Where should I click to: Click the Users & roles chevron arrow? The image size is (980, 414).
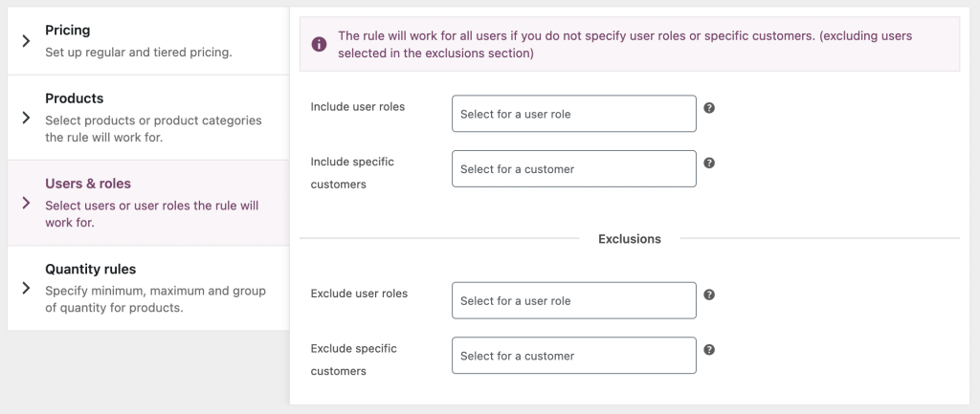tap(26, 203)
